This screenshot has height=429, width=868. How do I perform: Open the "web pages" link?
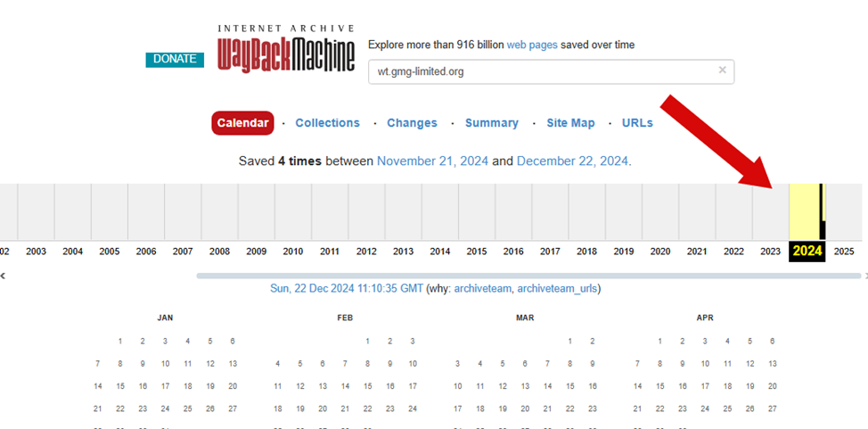point(532,45)
